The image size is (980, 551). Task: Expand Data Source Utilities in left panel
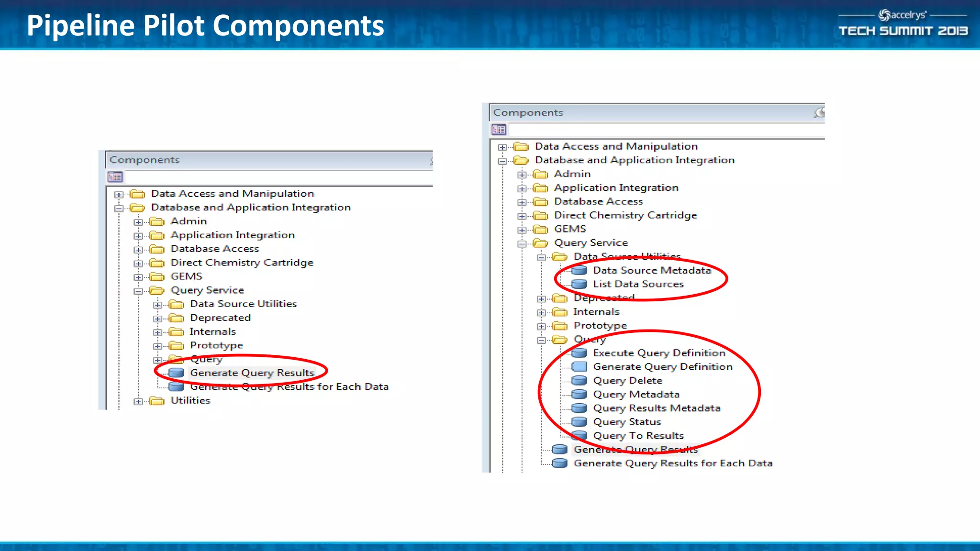pos(157,305)
